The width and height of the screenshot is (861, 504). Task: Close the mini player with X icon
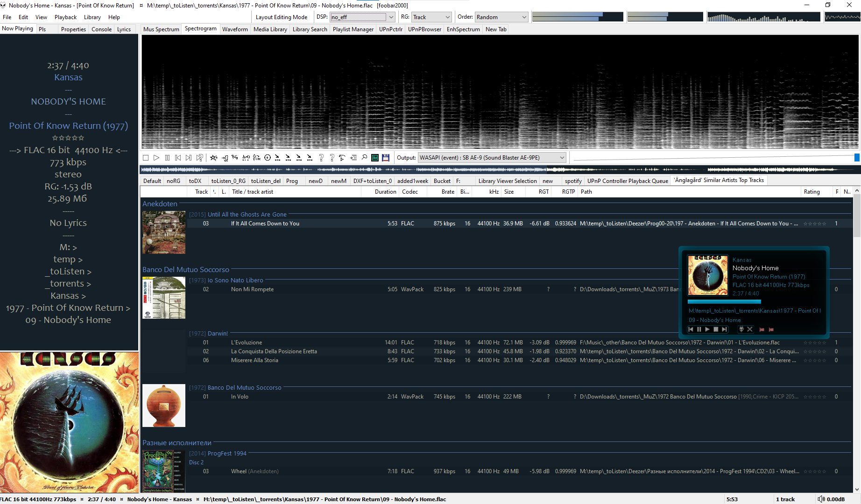tap(750, 329)
